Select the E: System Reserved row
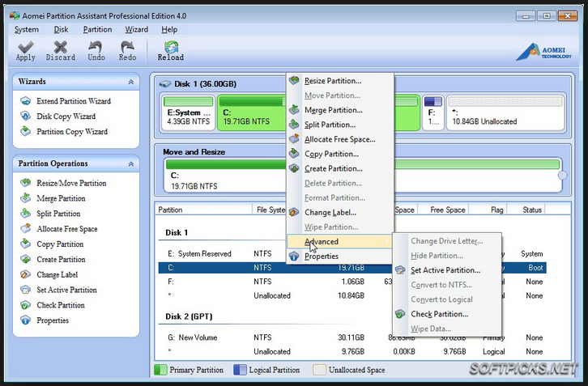This screenshot has height=386, width=588. [x=352, y=254]
